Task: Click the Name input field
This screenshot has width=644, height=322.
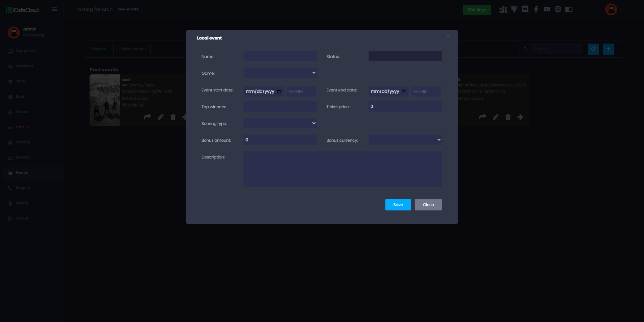Action: [x=280, y=56]
